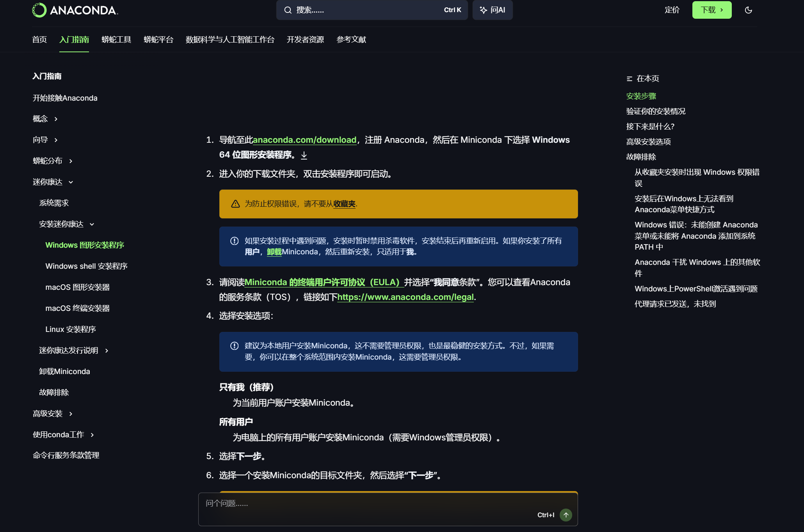Screen dimensions: 804x532
Task: Click the download arrow icon after step 1
Action: pos(304,156)
